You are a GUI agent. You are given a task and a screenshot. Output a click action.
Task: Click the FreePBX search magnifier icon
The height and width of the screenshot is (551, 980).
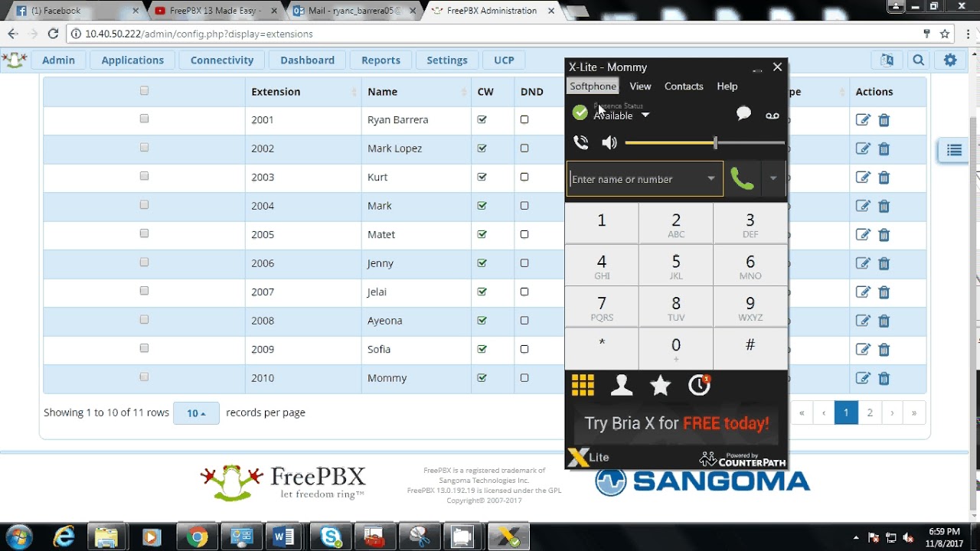pos(918,60)
